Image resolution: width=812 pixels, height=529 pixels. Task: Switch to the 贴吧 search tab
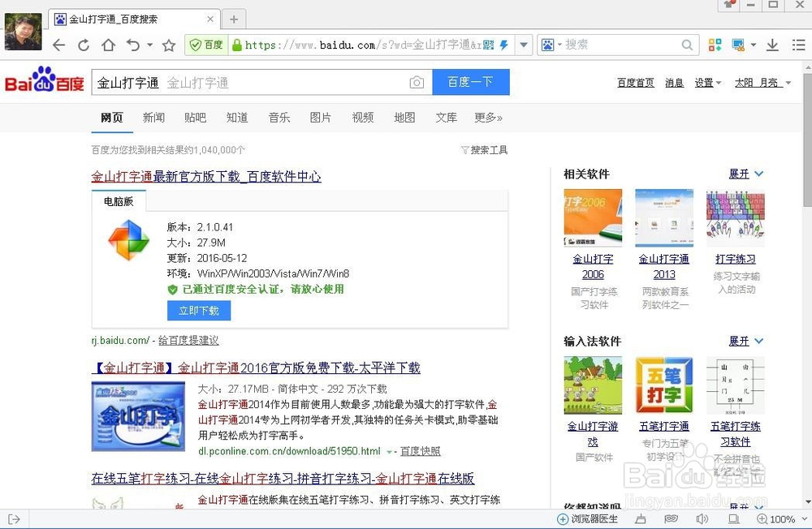tap(195, 118)
